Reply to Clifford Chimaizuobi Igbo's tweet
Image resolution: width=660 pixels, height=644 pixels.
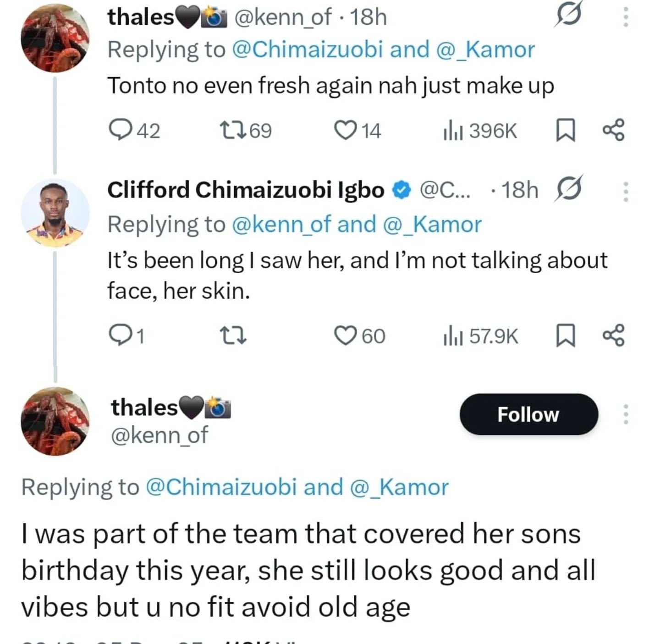(x=120, y=336)
